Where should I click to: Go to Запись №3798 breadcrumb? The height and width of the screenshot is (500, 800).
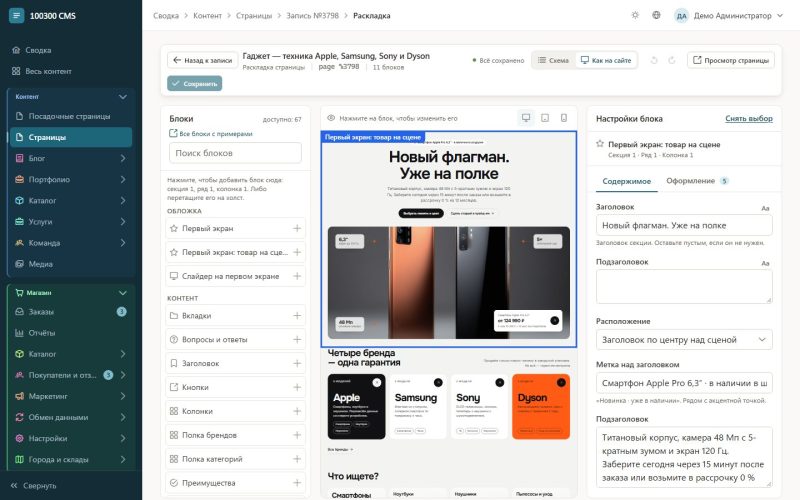coord(312,16)
